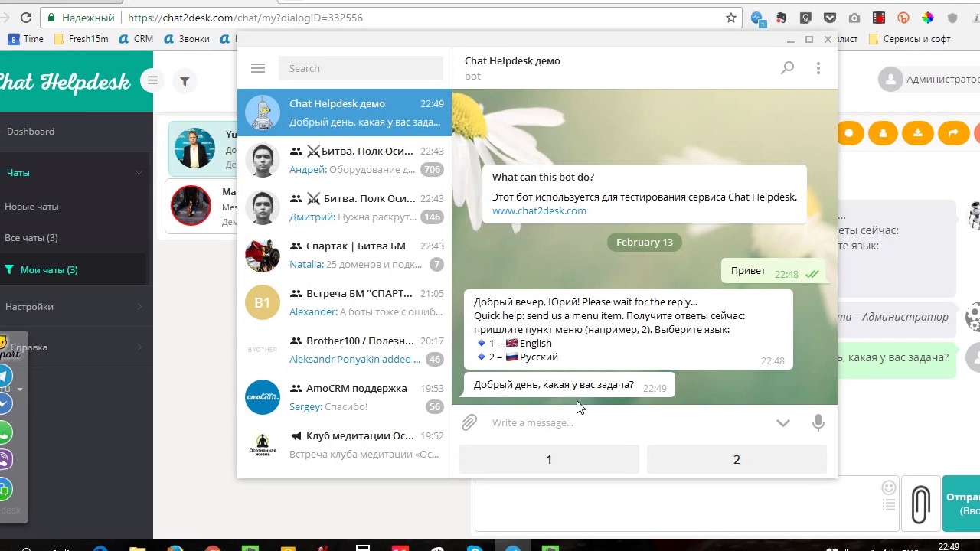Open Мои чаты (3) in sidebar
Viewport: 980px width, 551px height.
49,270
